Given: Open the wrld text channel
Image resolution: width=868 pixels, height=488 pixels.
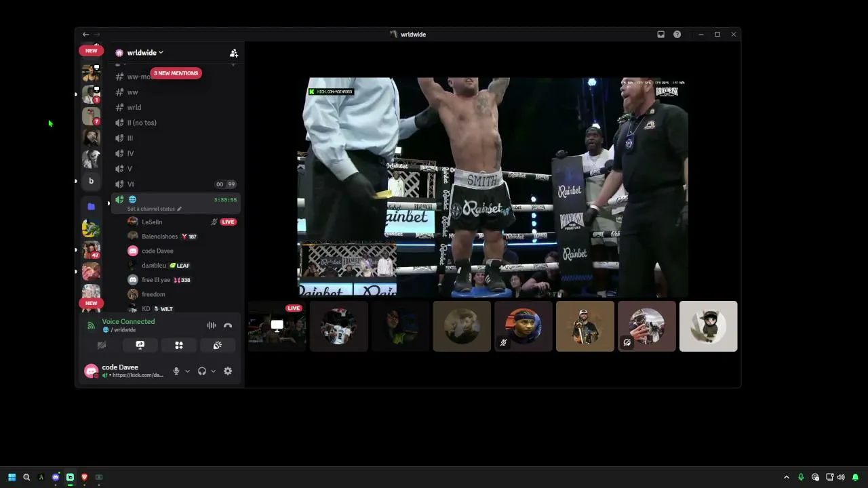Looking at the screenshot, I should point(175,107).
